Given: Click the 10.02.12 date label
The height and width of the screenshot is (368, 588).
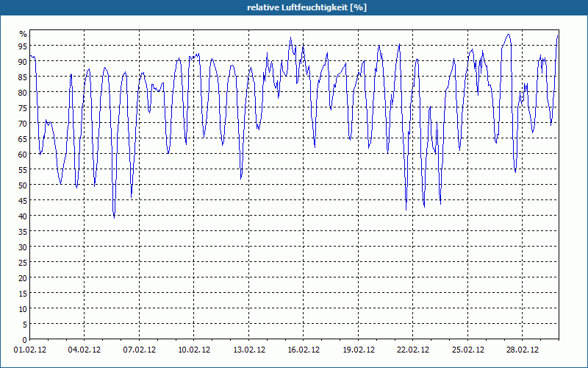Looking at the screenshot, I should (x=194, y=350).
